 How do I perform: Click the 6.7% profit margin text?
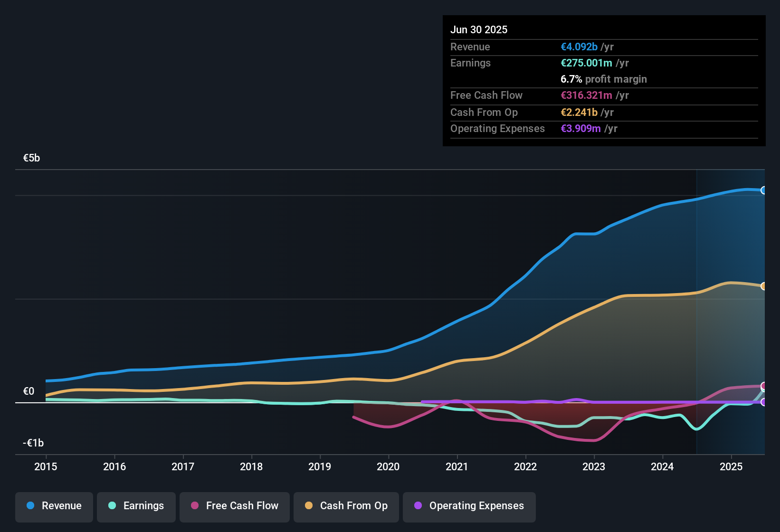[603, 79]
